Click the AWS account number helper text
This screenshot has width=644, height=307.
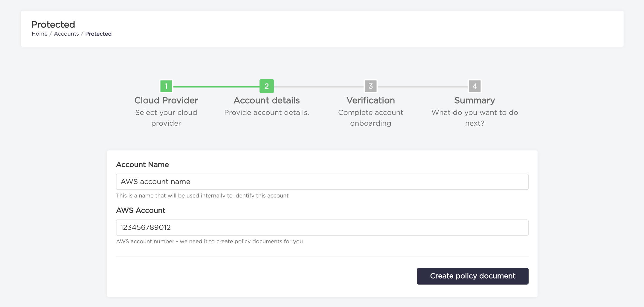tap(210, 241)
